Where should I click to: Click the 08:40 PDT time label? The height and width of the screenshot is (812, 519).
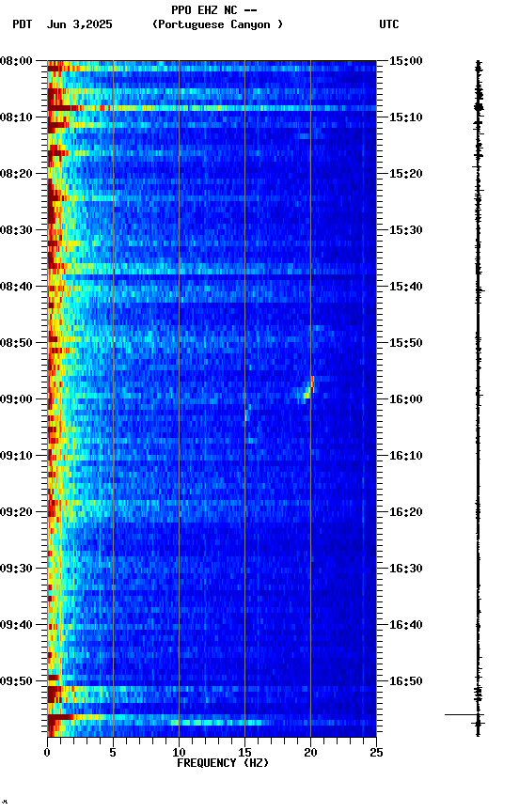tap(16, 287)
